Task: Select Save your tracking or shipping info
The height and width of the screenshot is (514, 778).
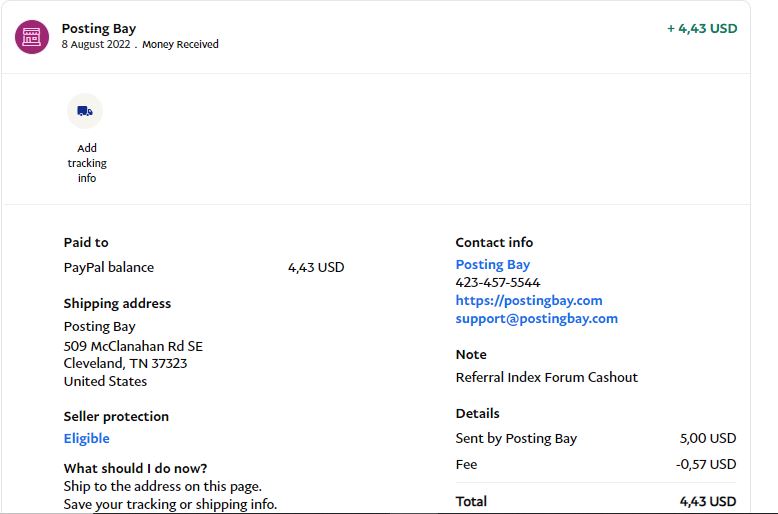Action: tap(170, 504)
